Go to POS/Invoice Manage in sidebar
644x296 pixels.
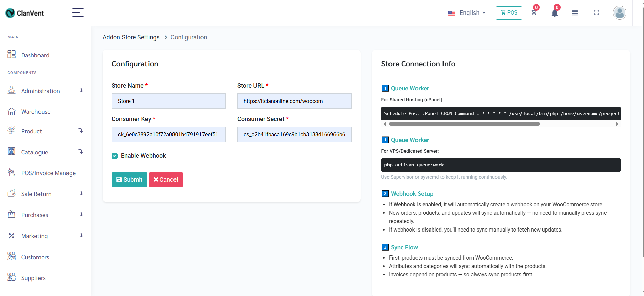point(48,173)
